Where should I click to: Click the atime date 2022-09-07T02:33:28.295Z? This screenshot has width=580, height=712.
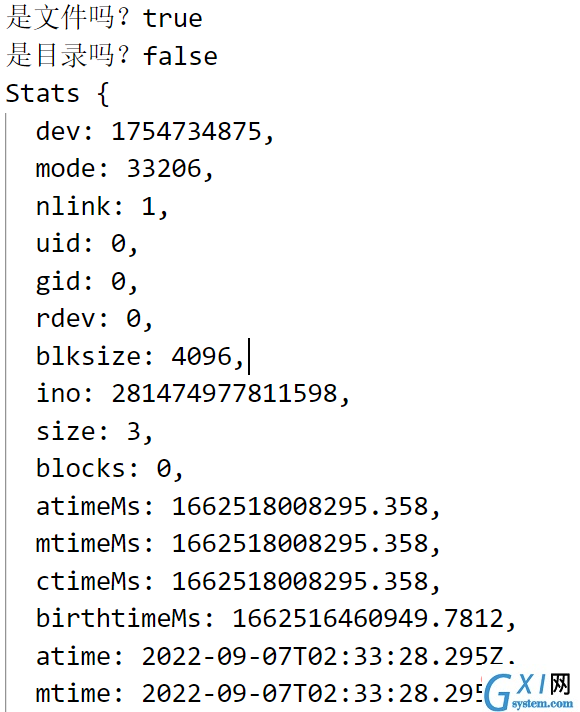pos(323,657)
